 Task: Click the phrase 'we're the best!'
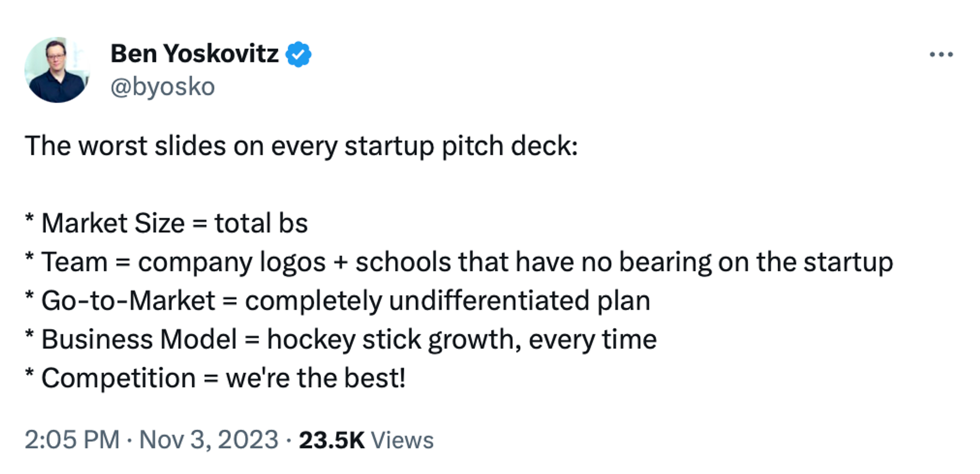(316, 378)
